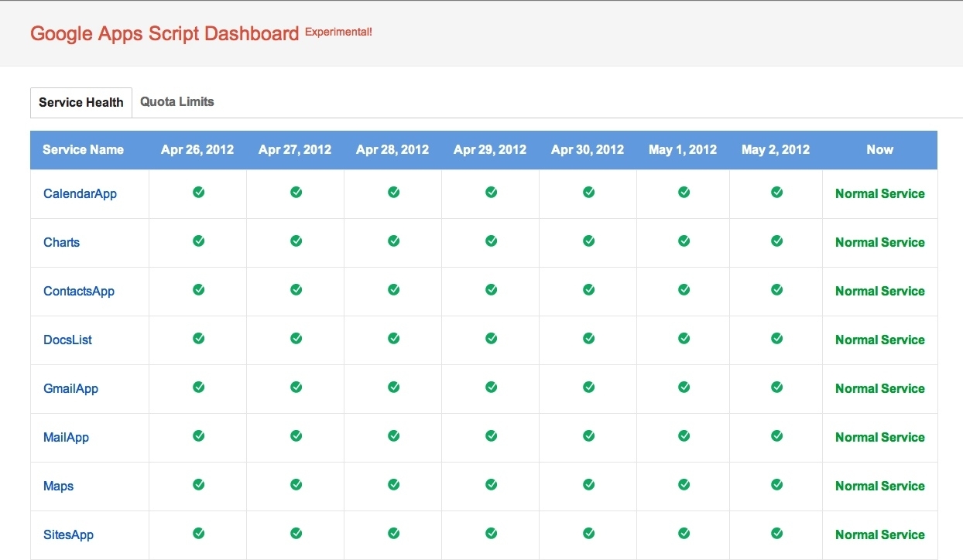Screen dimensions: 963x560
Task: Click the MailApp status icon for May 1, 2012
Action: pos(684,435)
